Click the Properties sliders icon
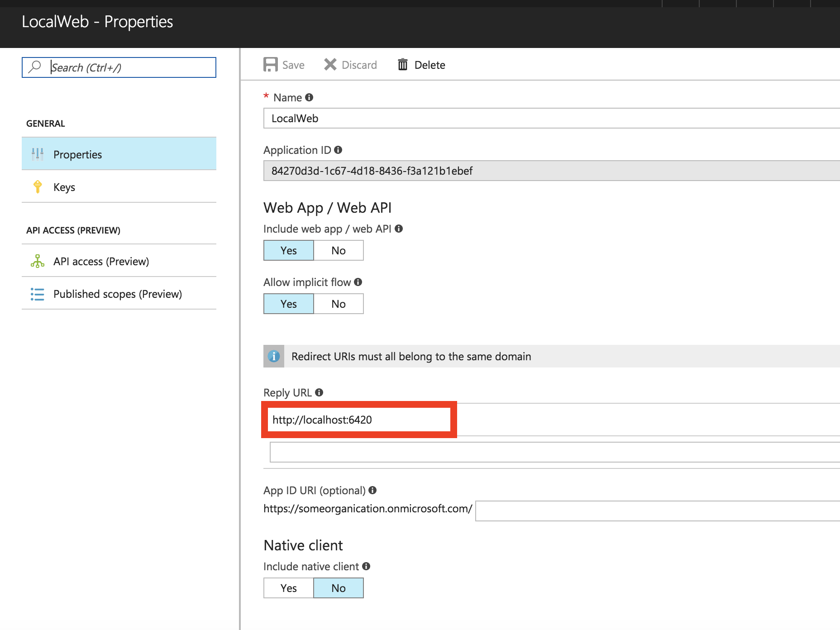The width and height of the screenshot is (840, 630). coord(38,154)
